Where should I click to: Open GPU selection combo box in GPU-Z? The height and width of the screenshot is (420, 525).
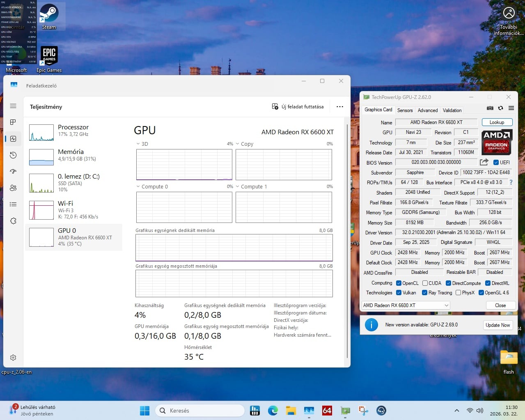point(406,305)
